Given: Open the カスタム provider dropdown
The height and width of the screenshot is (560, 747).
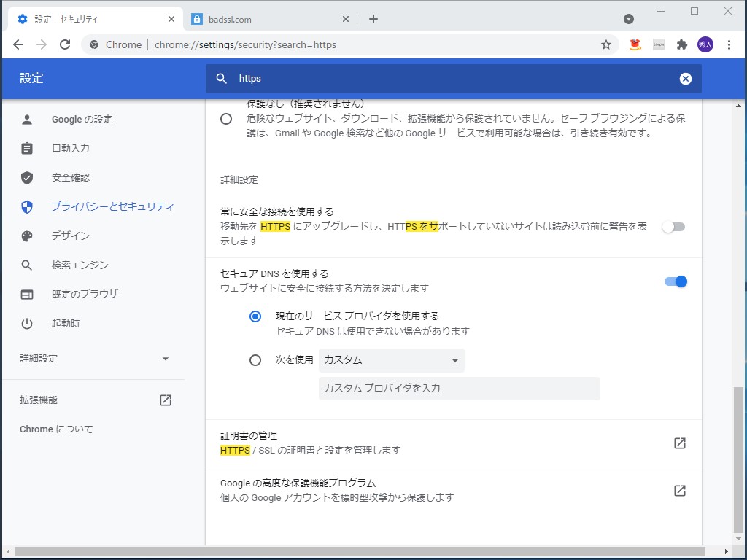Looking at the screenshot, I should 392,359.
